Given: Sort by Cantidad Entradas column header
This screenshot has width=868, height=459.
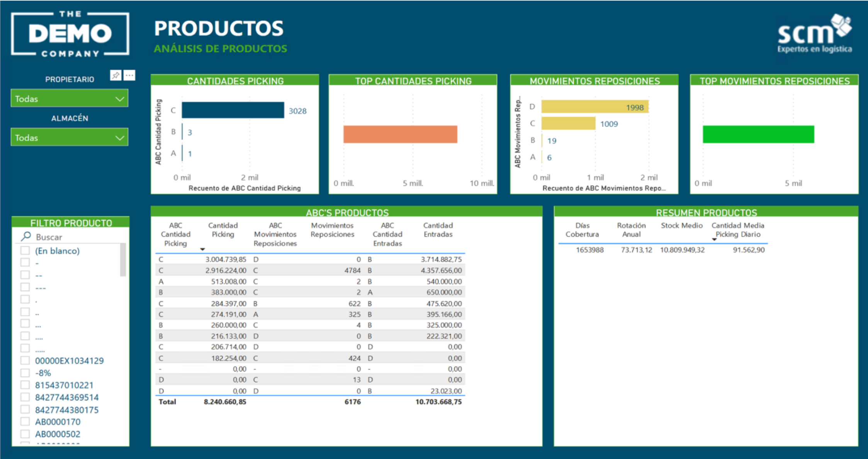Looking at the screenshot, I should pyautogui.click(x=438, y=230).
